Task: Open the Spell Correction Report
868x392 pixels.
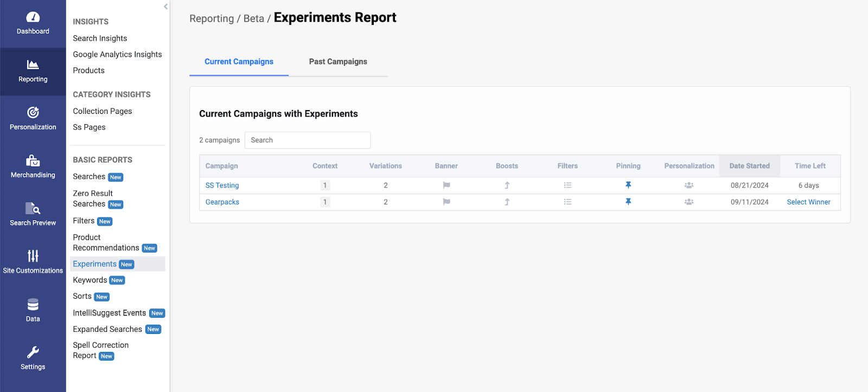Action: (101, 350)
